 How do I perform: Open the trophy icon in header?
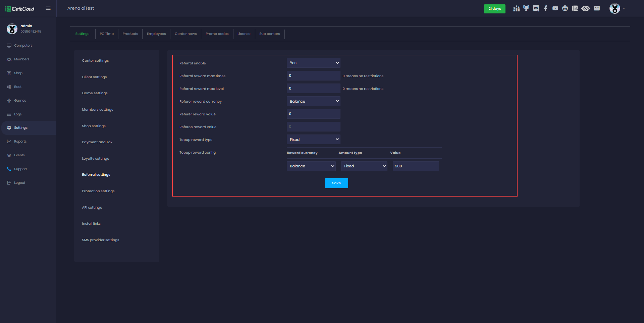526,8
